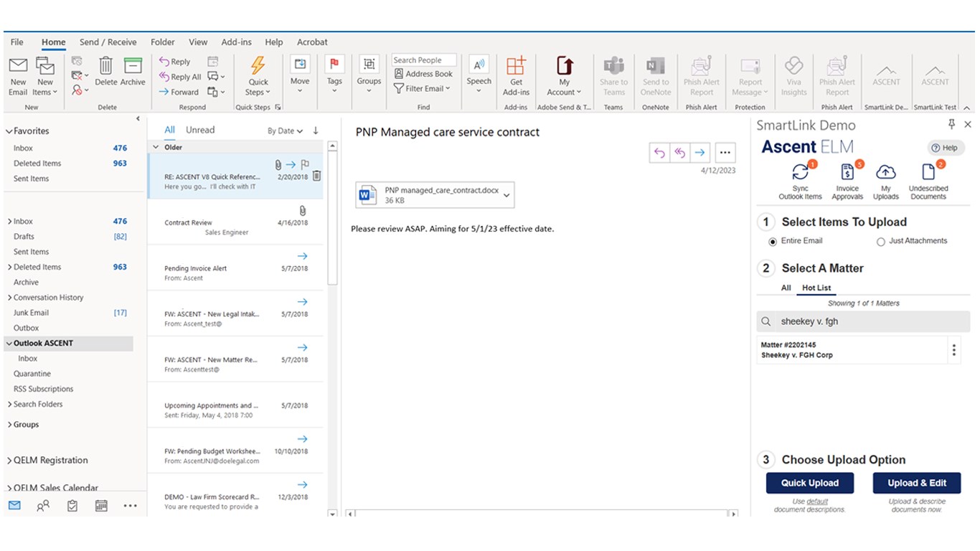Open dropdown for PNP managed_care_contract.docx attachment
The image size is (980, 551).
(507, 194)
